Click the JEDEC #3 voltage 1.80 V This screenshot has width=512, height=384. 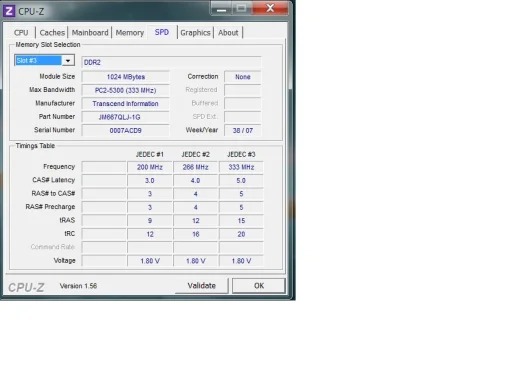[241, 261]
